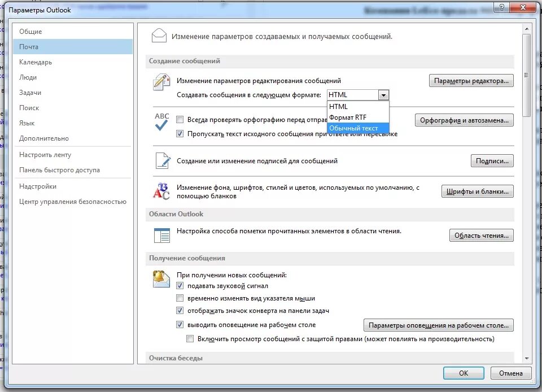Viewport: 542px width, 392px height.
Task: Click the 'Область чтения...' button
Action: (x=482, y=236)
